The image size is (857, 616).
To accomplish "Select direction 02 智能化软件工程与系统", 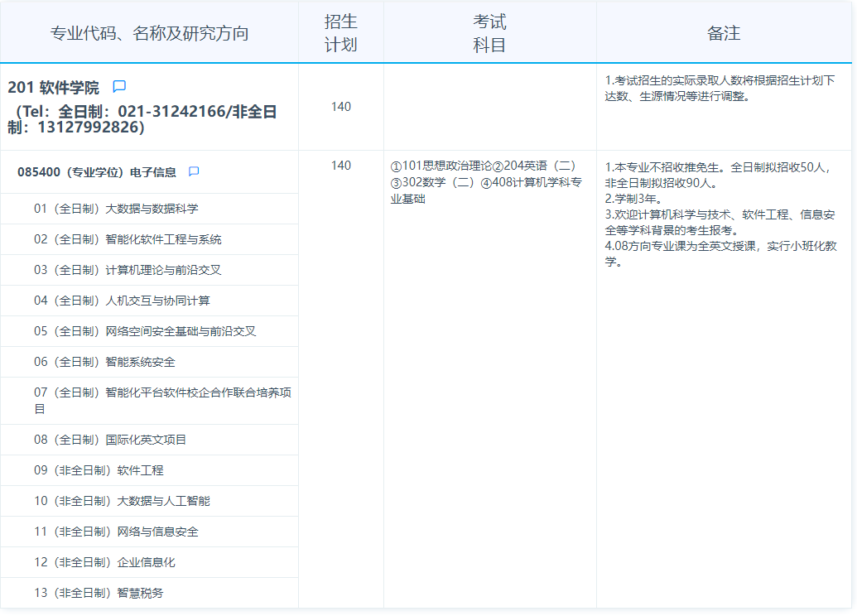I will (128, 239).
